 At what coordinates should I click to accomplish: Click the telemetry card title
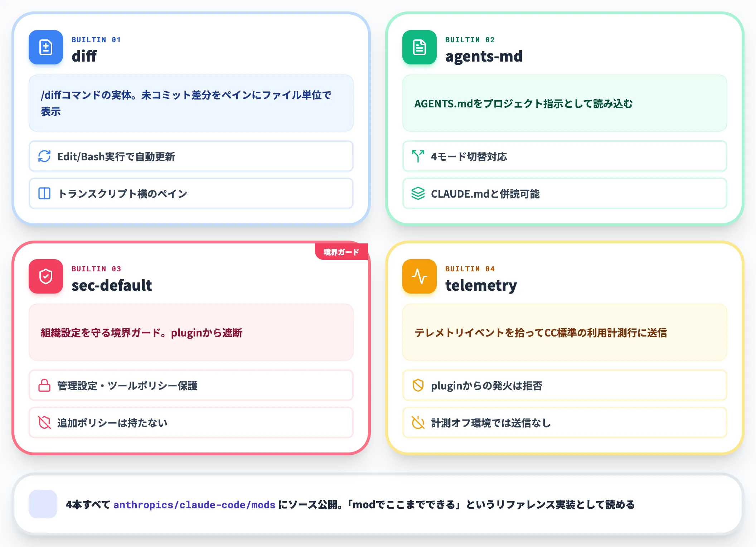coord(481,286)
